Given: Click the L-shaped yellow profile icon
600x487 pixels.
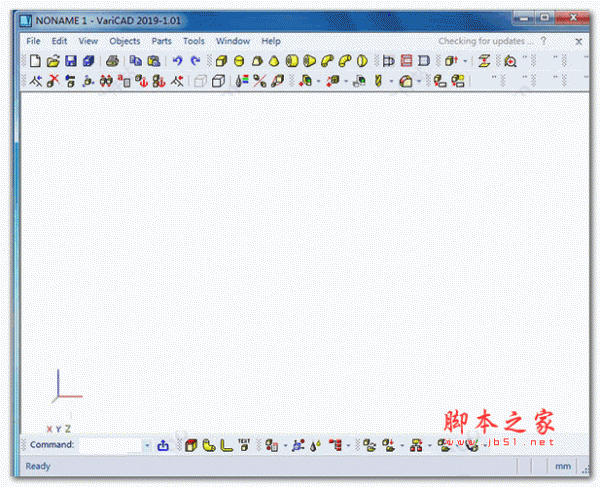Looking at the screenshot, I should [227, 445].
